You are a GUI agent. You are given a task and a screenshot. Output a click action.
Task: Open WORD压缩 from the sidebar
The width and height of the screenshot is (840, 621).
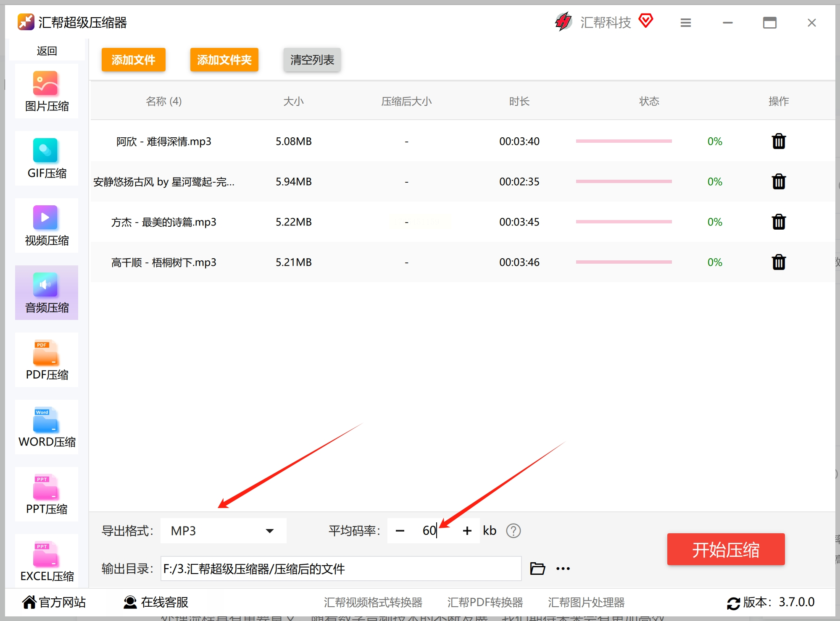coord(47,427)
